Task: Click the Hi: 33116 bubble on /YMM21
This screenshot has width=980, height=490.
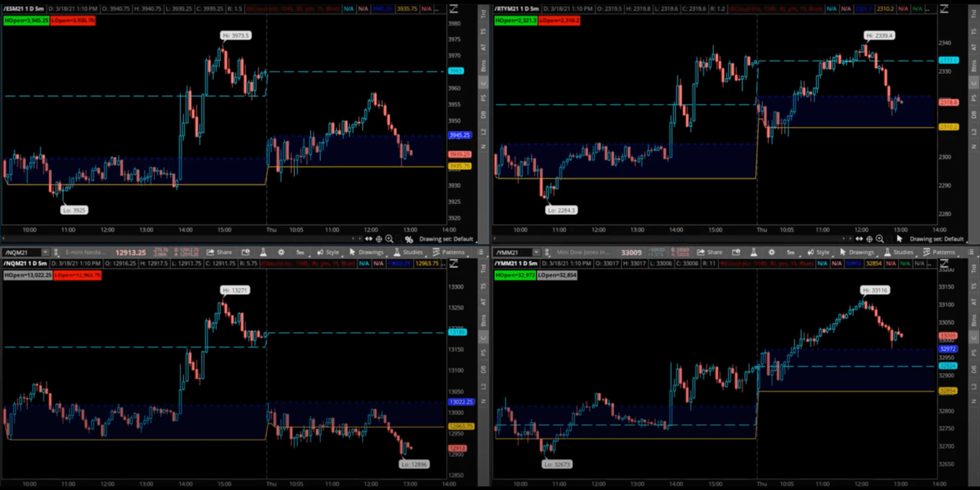Action: tap(876, 290)
